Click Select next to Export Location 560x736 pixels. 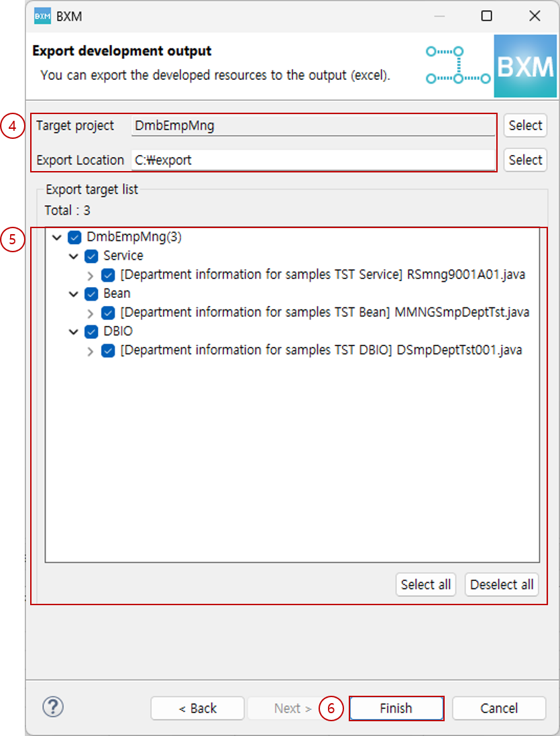coord(525,160)
